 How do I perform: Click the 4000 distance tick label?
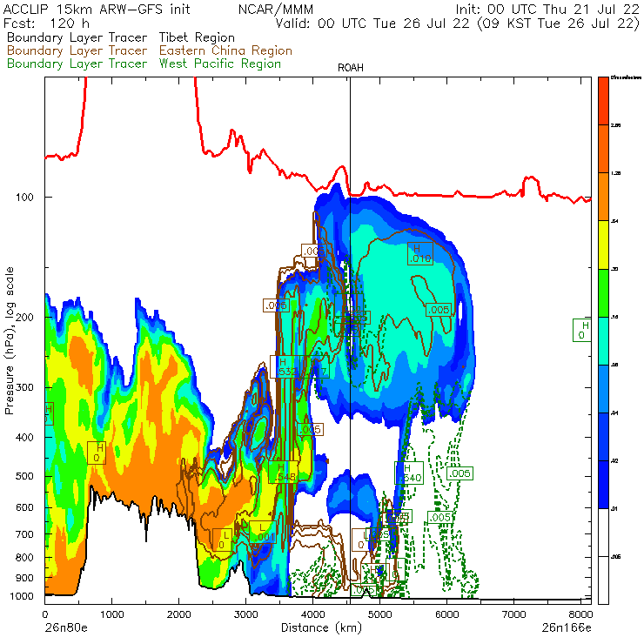pyautogui.click(x=312, y=614)
